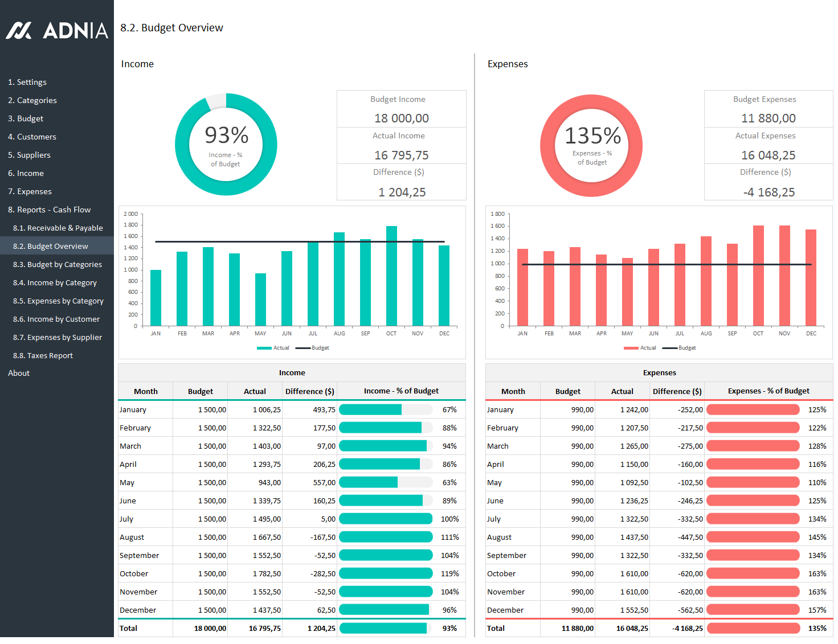Click the About link in sidebar
The width and height of the screenshot is (838, 644).
click(x=19, y=373)
